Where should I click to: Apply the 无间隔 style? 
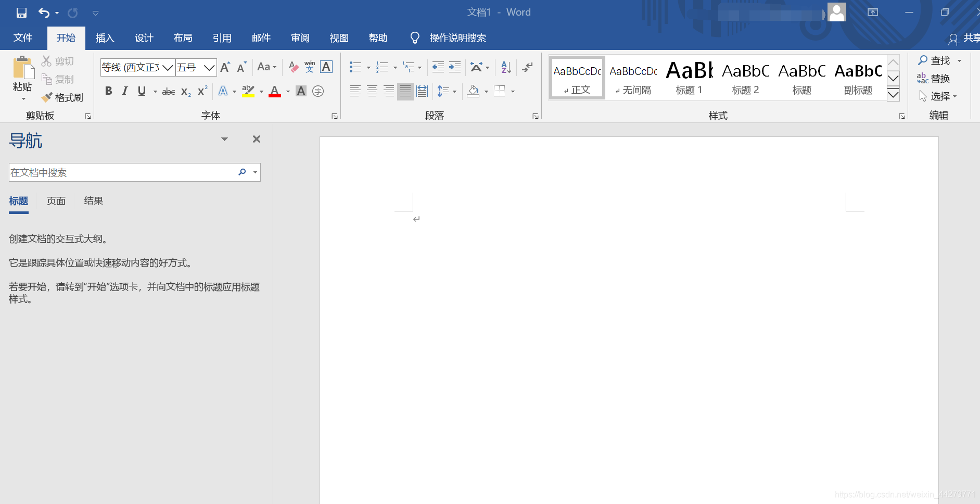tap(633, 78)
